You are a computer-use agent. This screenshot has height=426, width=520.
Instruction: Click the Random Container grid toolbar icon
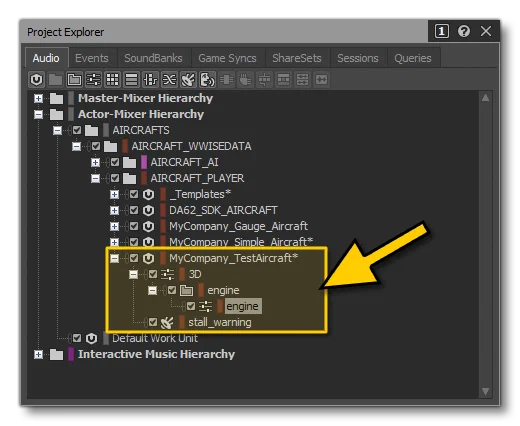(x=112, y=80)
